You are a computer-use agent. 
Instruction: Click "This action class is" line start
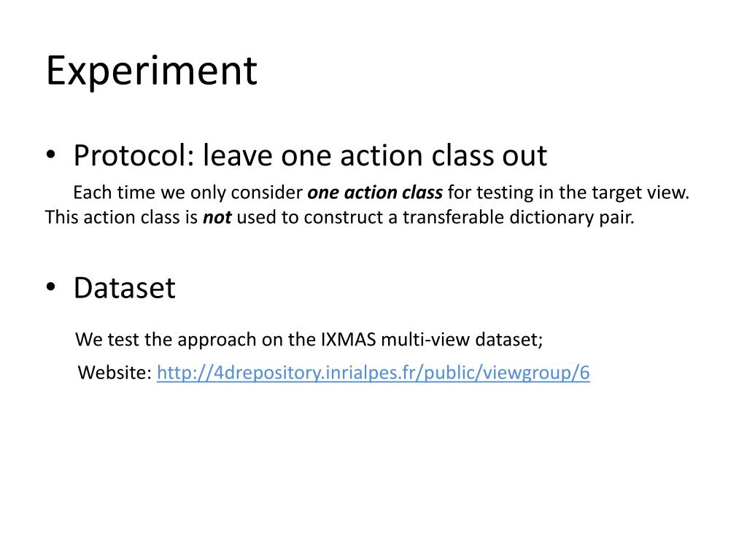(121, 217)
